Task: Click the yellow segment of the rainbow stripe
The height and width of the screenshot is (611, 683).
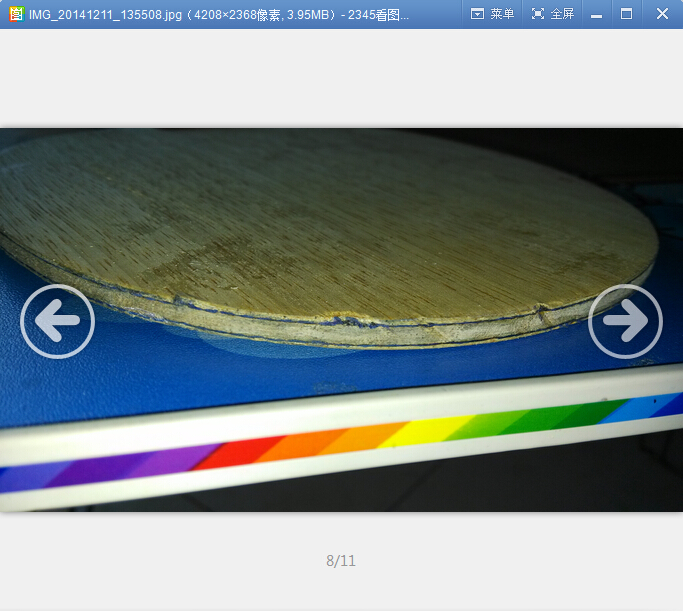Action: click(x=432, y=430)
